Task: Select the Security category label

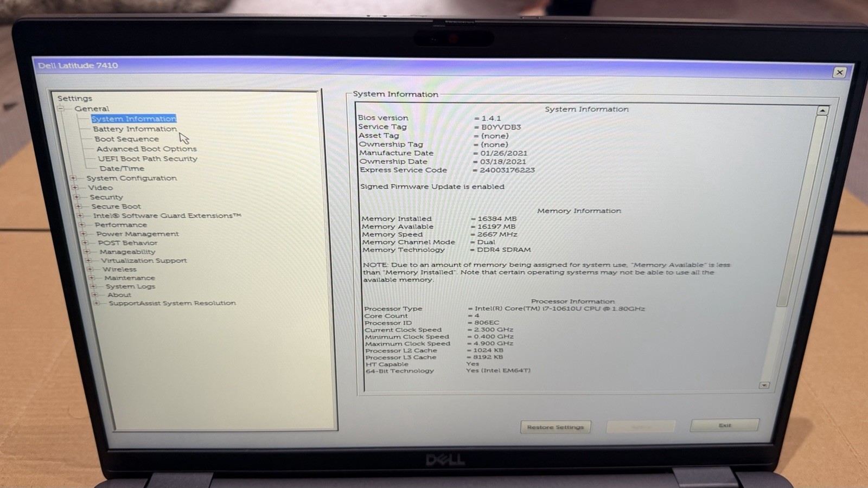Action: point(106,197)
